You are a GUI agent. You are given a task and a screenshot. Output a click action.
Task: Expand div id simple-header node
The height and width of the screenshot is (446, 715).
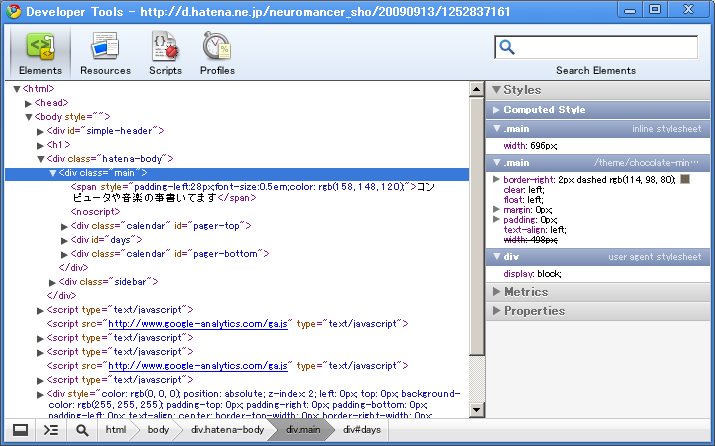40,131
